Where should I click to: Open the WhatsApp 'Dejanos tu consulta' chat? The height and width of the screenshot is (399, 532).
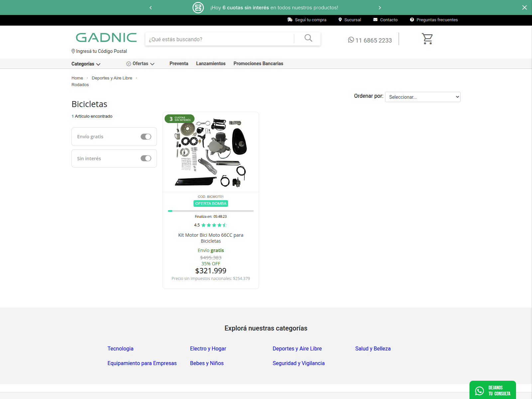click(492, 390)
